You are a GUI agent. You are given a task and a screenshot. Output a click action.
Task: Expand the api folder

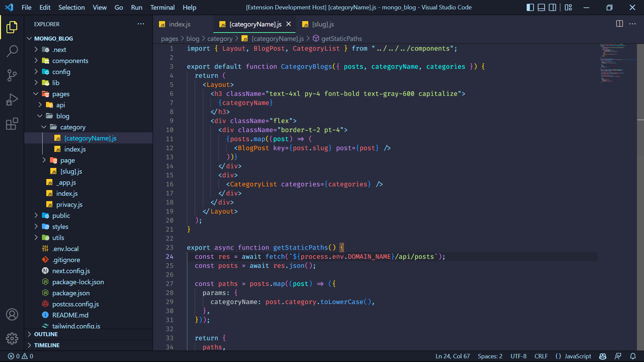click(60, 105)
